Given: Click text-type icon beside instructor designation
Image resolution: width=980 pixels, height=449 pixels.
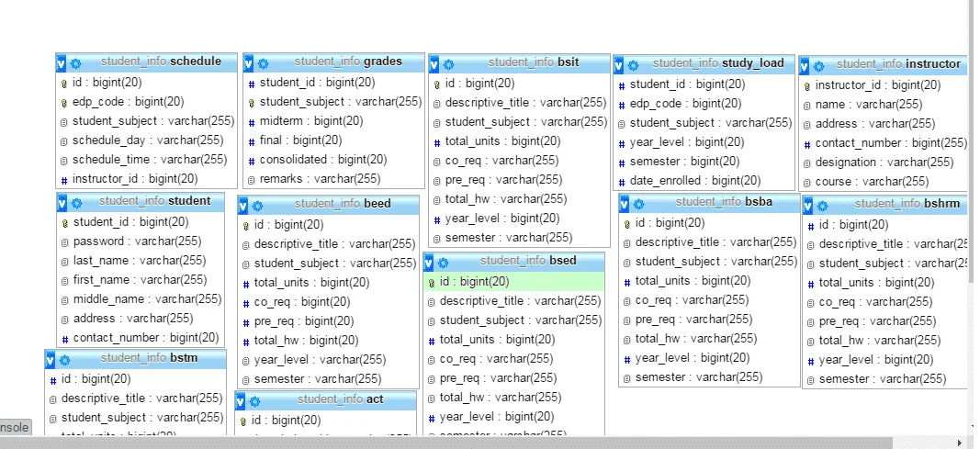Looking at the screenshot, I should [807, 163].
